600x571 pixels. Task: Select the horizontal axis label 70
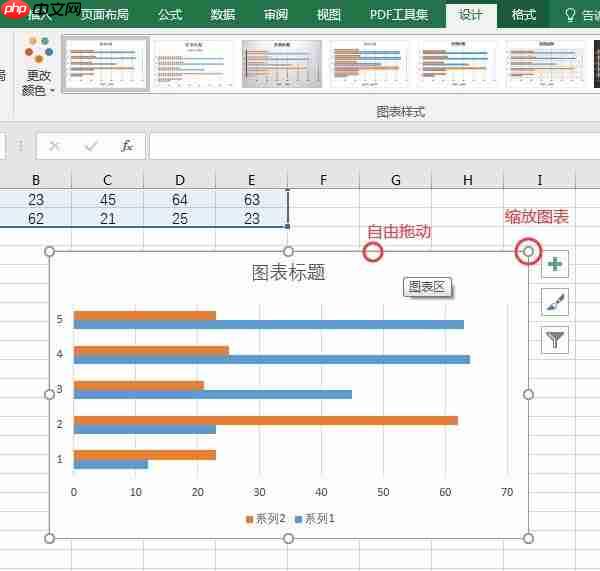pyautogui.click(x=507, y=492)
